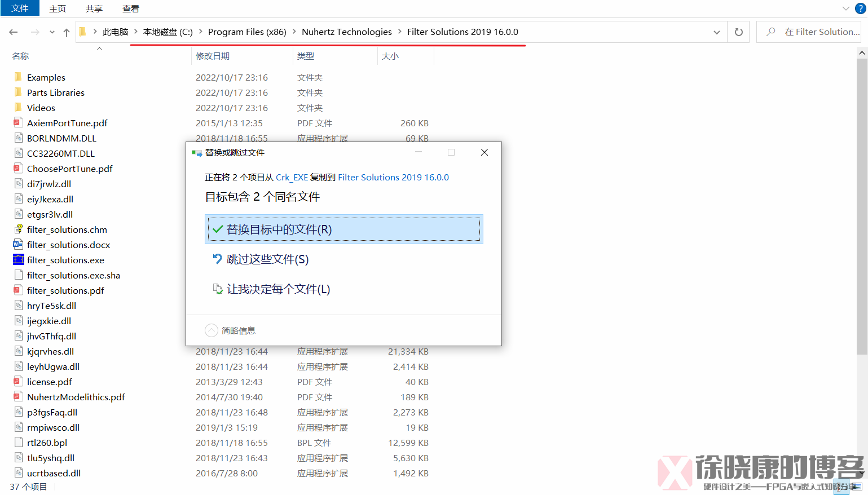Select kjqrvhes.dll file name
The height and width of the screenshot is (495, 868).
click(x=50, y=351)
